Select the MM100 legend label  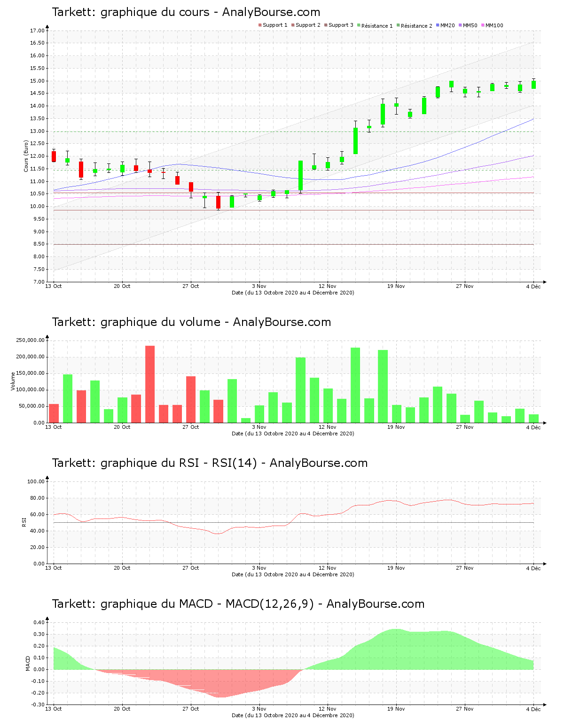click(494, 25)
